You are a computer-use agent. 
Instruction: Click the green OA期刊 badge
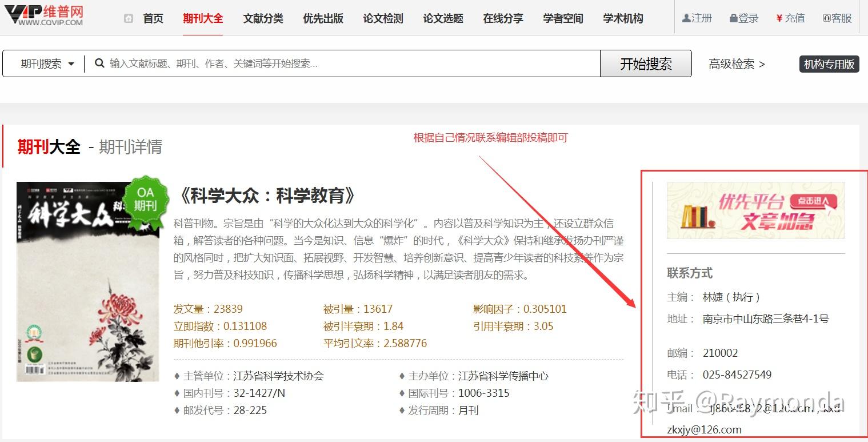[x=146, y=200]
